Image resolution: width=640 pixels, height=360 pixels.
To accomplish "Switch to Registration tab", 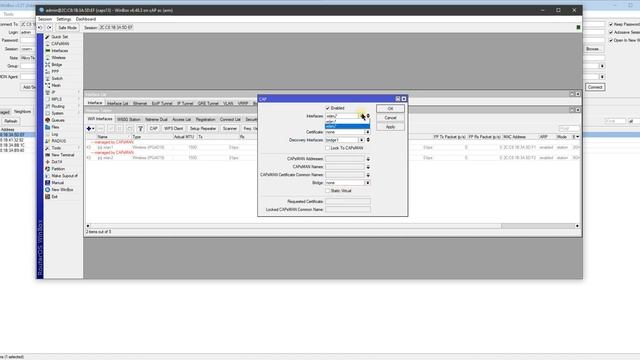I will click(205, 120).
